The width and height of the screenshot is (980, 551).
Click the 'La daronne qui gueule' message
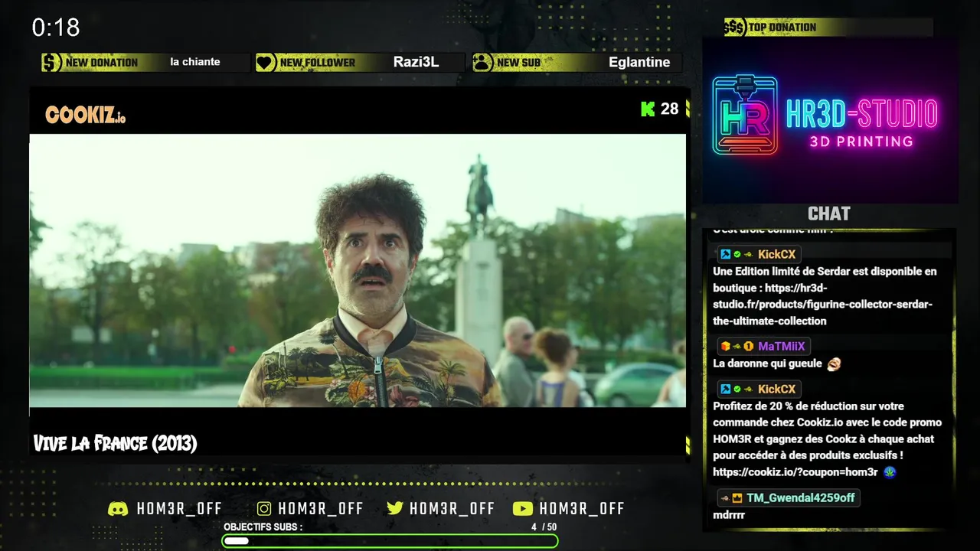pyautogui.click(x=767, y=364)
